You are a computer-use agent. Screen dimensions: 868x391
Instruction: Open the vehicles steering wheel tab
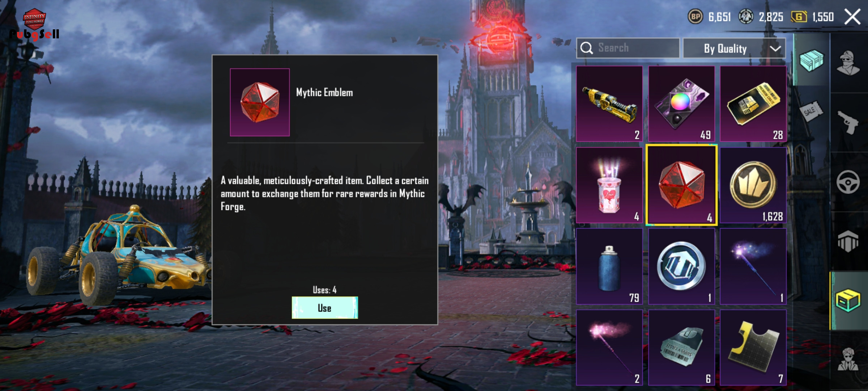point(848,182)
